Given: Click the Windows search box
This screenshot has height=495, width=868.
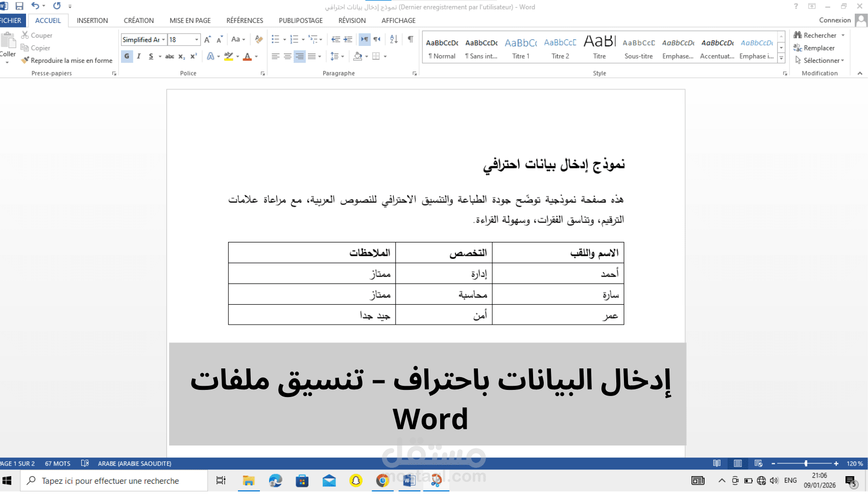Looking at the screenshot, I should click(114, 481).
